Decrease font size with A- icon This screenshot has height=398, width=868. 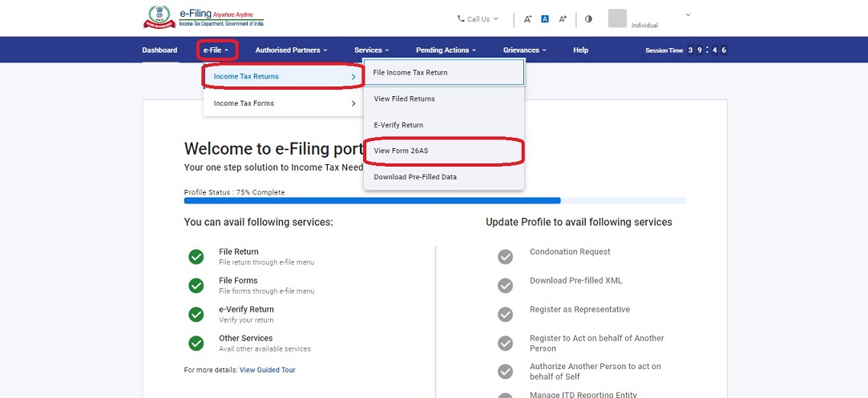[527, 19]
